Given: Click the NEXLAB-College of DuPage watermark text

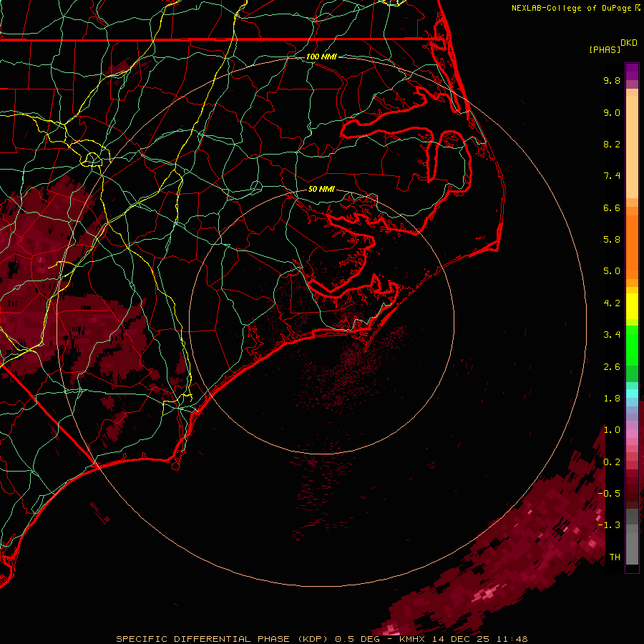Looking at the screenshot, I should [x=575, y=8].
